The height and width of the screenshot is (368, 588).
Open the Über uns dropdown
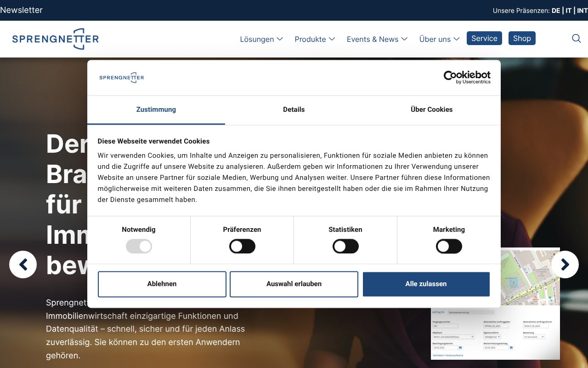pyautogui.click(x=439, y=39)
